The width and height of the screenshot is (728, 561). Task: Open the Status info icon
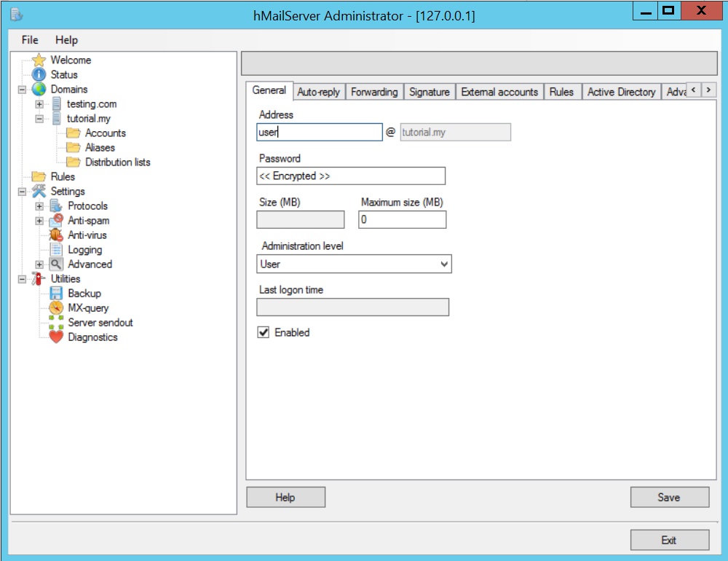click(x=39, y=74)
